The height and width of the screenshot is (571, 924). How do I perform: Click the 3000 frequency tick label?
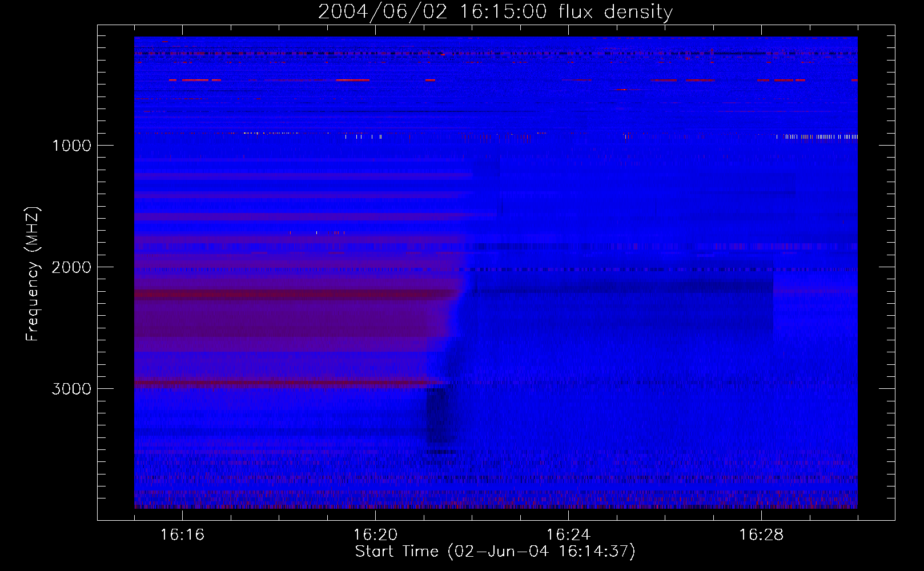(71, 389)
